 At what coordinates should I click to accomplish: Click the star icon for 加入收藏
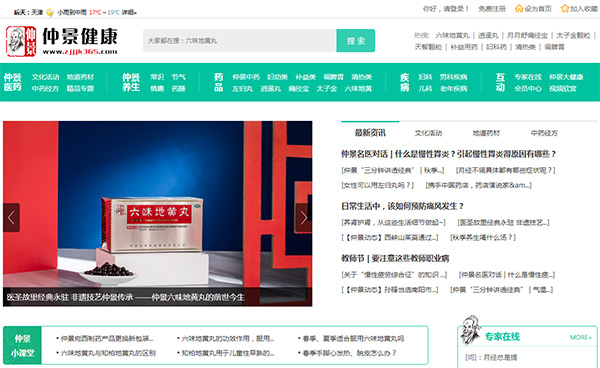coord(565,8)
